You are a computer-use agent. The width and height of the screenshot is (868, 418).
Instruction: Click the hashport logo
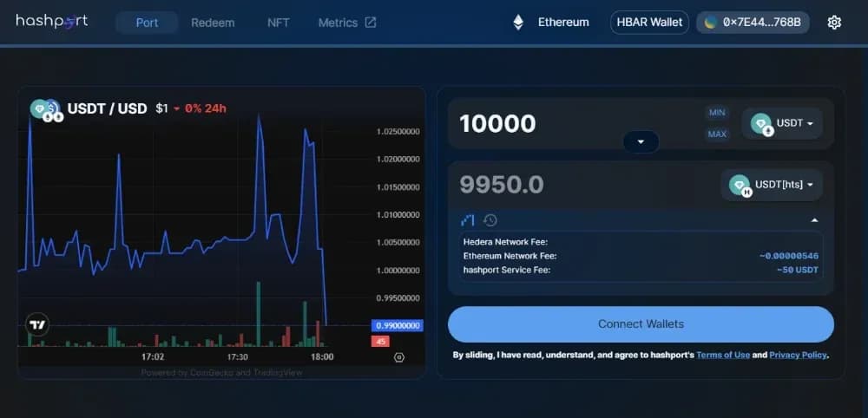51,23
